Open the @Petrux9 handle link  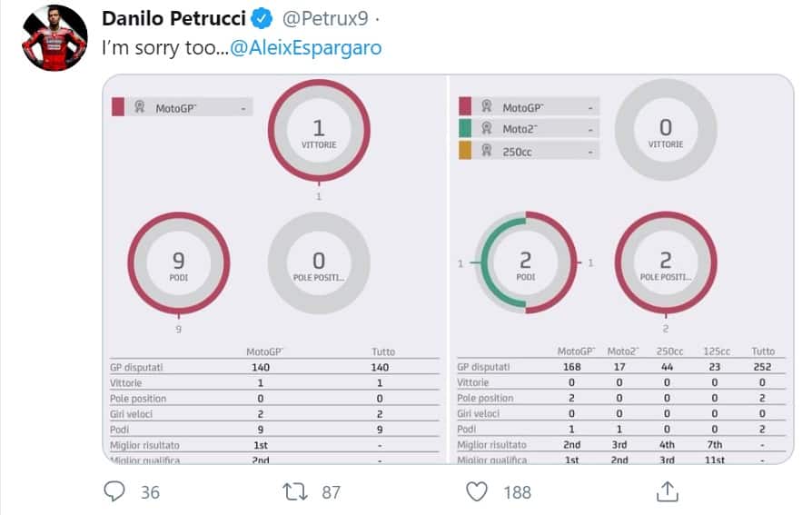pyautogui.click(x=318, y=18)
